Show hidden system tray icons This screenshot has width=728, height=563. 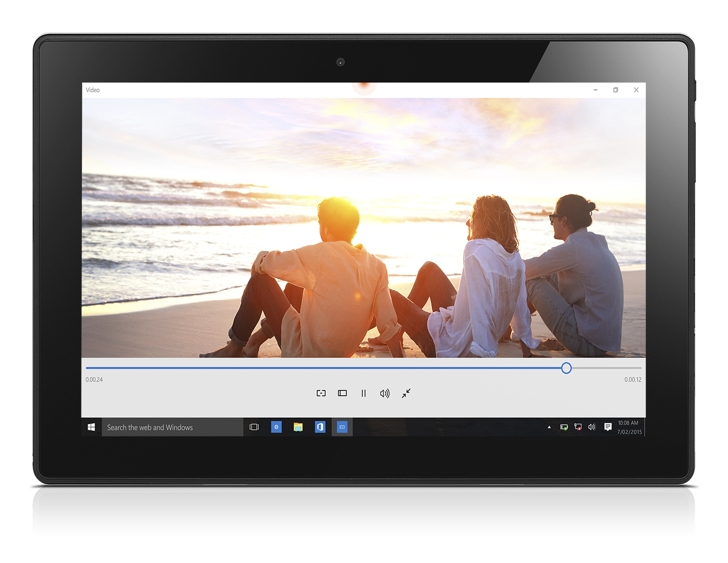(549, 427)
